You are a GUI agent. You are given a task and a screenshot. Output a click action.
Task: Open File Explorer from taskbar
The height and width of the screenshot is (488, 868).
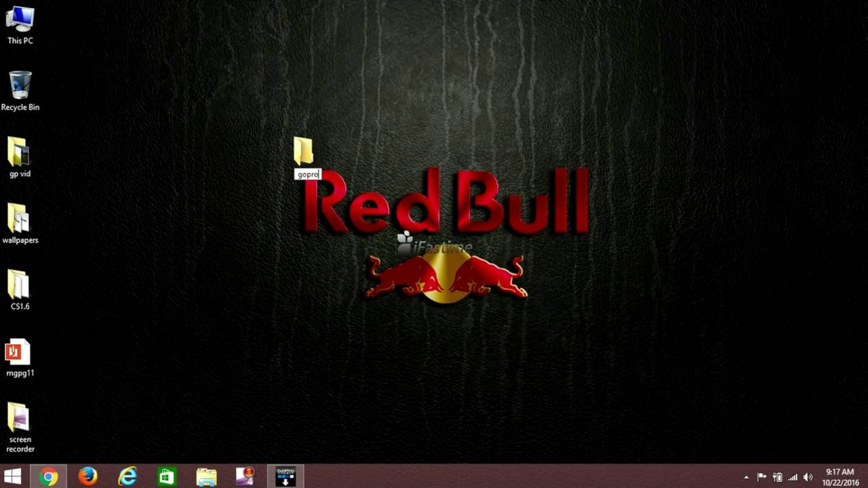click(206, 476)
